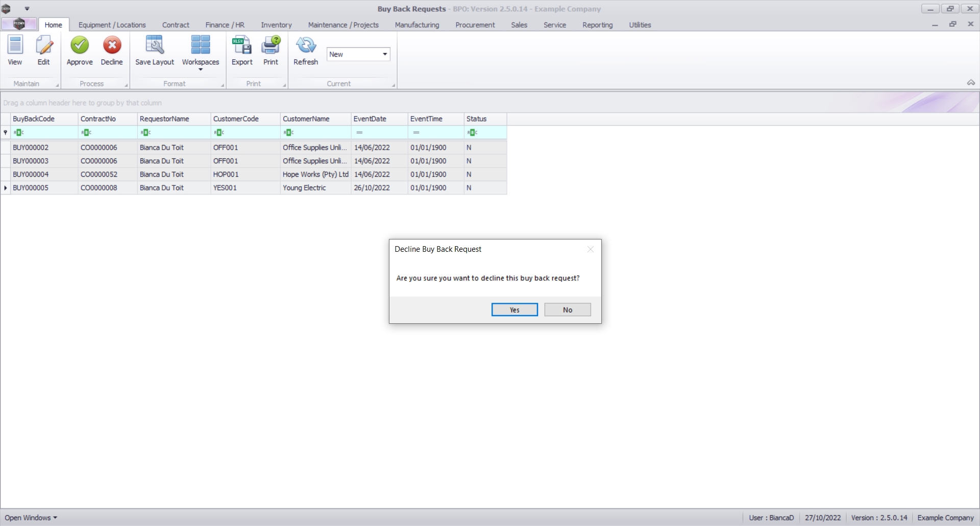
Task: Click the application logo button
Action: (x=19, y=24)
